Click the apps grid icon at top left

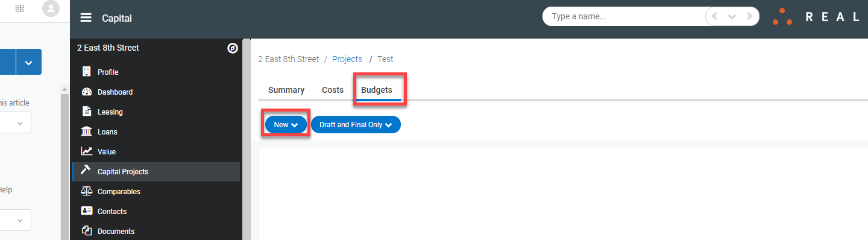coord(20,8)
